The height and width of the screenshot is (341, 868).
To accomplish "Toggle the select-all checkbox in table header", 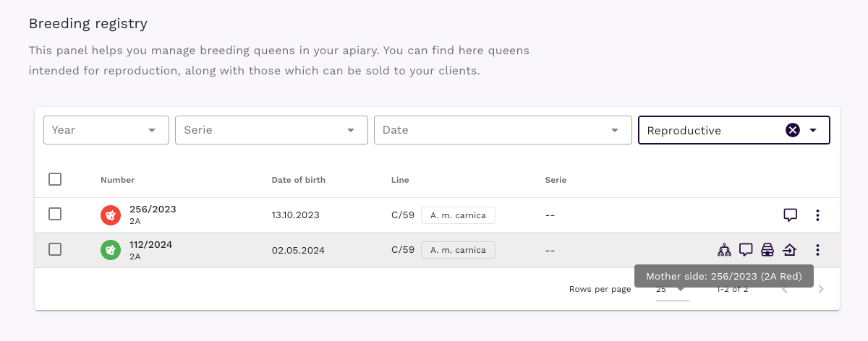I will pyautogui.click(x=55, y=179).
